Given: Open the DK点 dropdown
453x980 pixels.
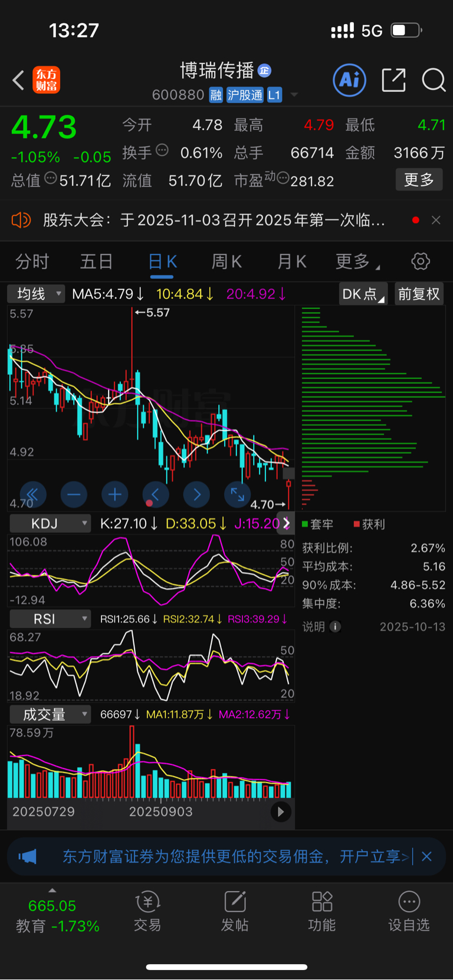Looking at the screenshot, I should coord(363,293).
